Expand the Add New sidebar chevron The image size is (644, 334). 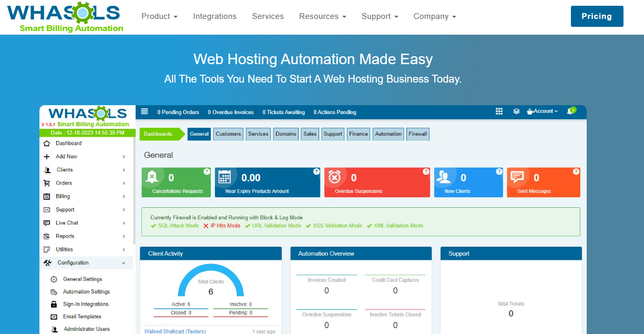(124, 157)
